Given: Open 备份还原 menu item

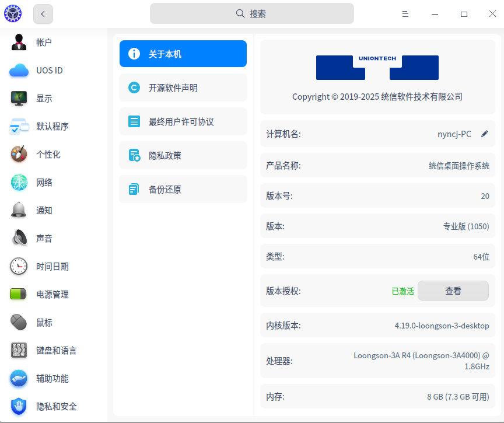Looking at the screenshot, I should click(x=183, y=189).
